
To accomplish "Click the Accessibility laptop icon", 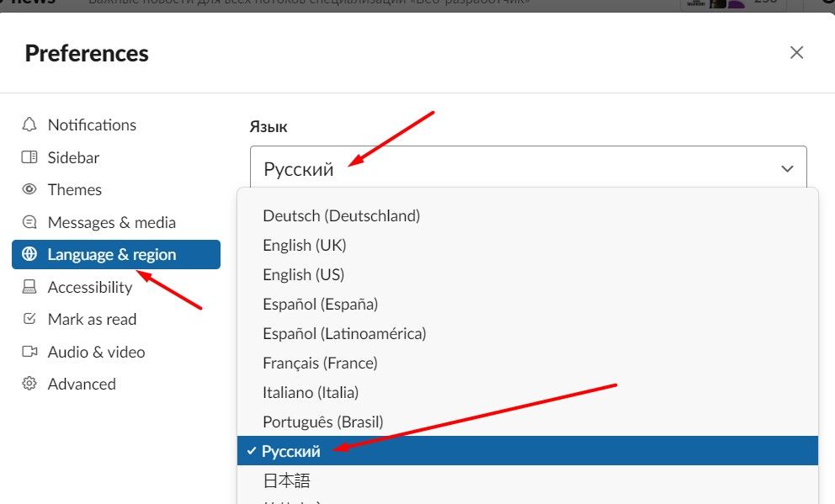I will [29, 287].
